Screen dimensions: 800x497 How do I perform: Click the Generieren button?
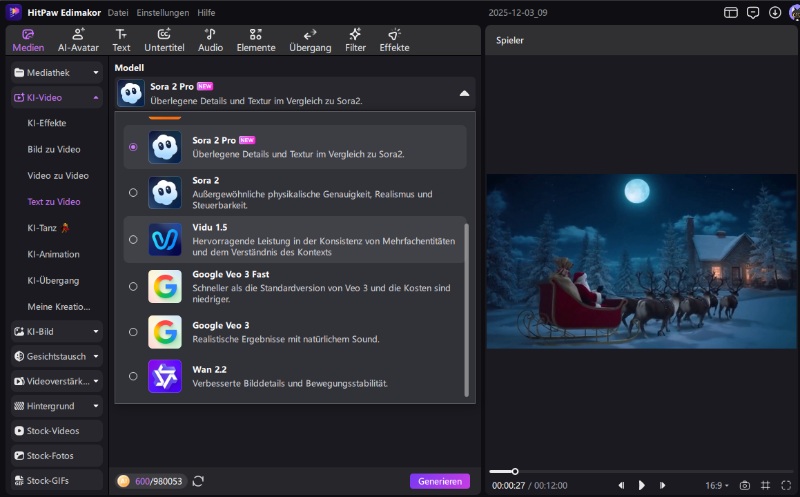[440, 481]
